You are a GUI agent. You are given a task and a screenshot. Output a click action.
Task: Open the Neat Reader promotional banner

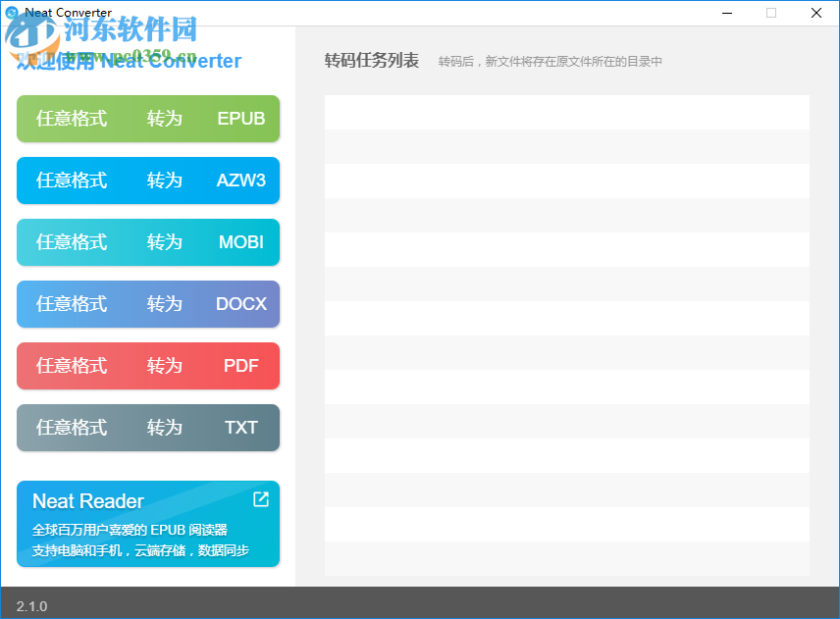(147, 524)
